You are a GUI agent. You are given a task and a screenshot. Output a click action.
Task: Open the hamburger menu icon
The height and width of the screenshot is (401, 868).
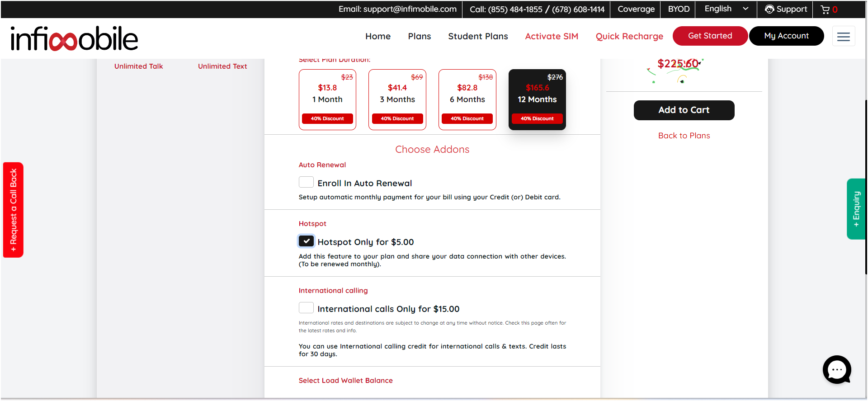coord(844,36)
